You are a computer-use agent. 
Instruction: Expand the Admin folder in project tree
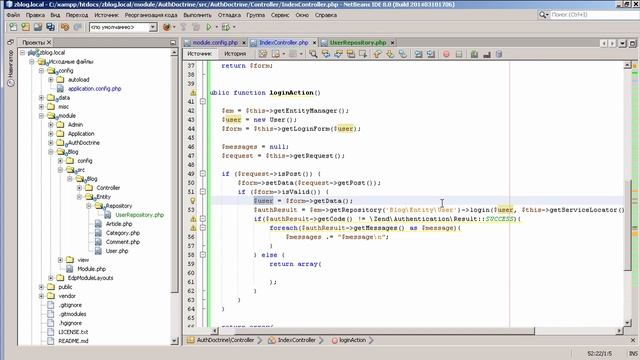51,125
